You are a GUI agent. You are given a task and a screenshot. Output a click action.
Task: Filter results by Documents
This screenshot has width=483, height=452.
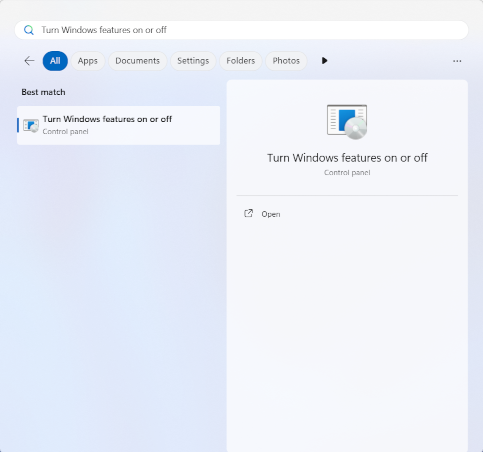point(137,61)
